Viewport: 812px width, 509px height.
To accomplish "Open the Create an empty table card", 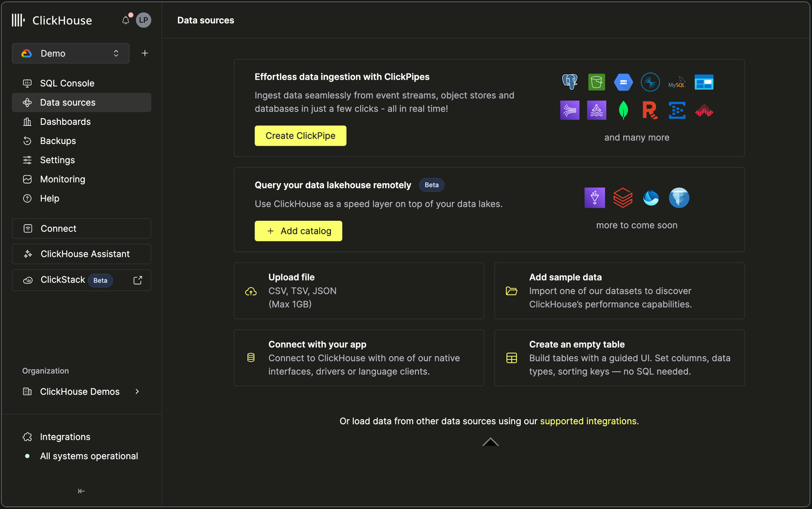I will pos(620,358).
